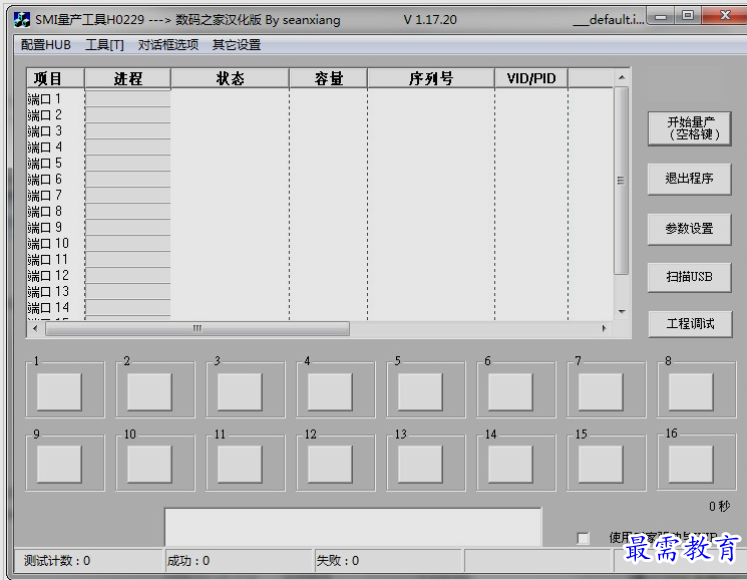Open the 对话框选项 menu

[168, 45]
